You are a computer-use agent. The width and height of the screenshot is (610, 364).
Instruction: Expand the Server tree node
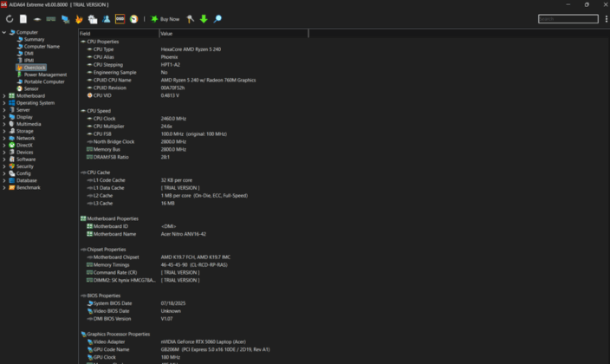pyautogui.click(x=3, y=110)
